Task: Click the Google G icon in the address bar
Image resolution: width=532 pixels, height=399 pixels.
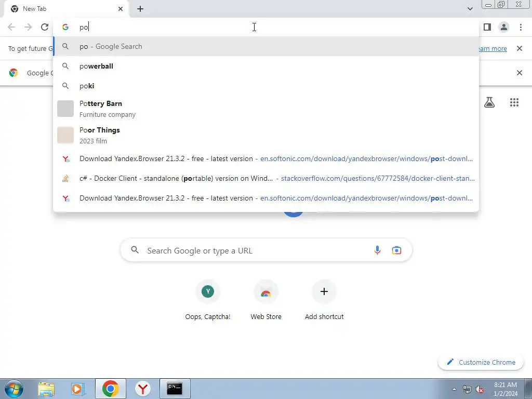Action: point(65,27)
